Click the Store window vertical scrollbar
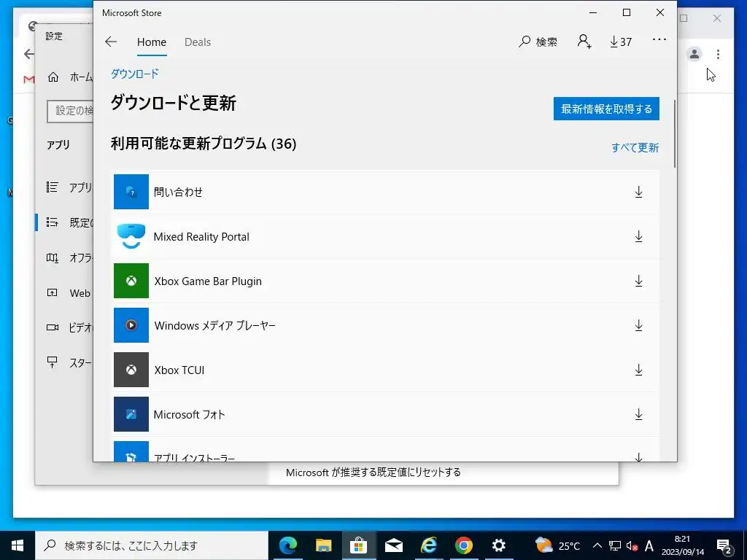The image size is (747, 560). coord(675,134)
